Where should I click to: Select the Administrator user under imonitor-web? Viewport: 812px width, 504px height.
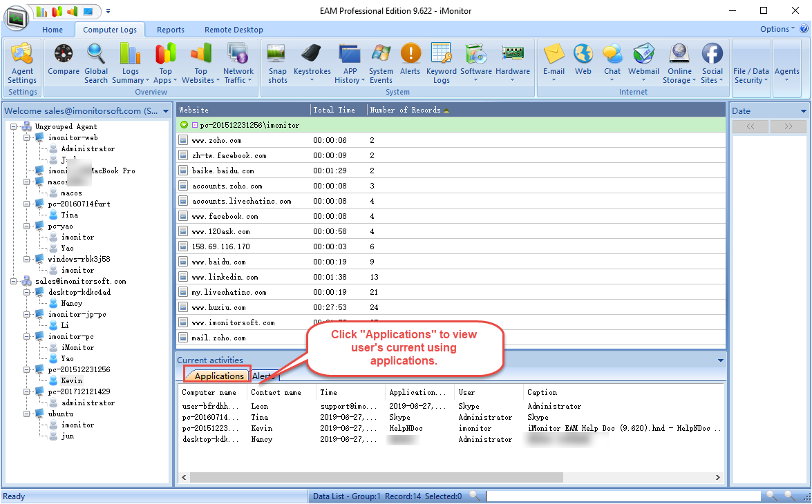tap(88, 148)
